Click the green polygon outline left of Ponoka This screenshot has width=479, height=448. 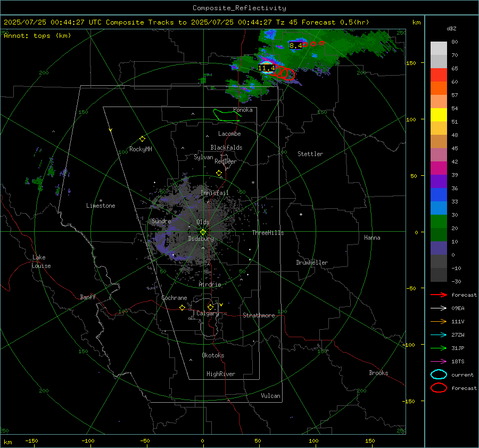coord(226,115)
